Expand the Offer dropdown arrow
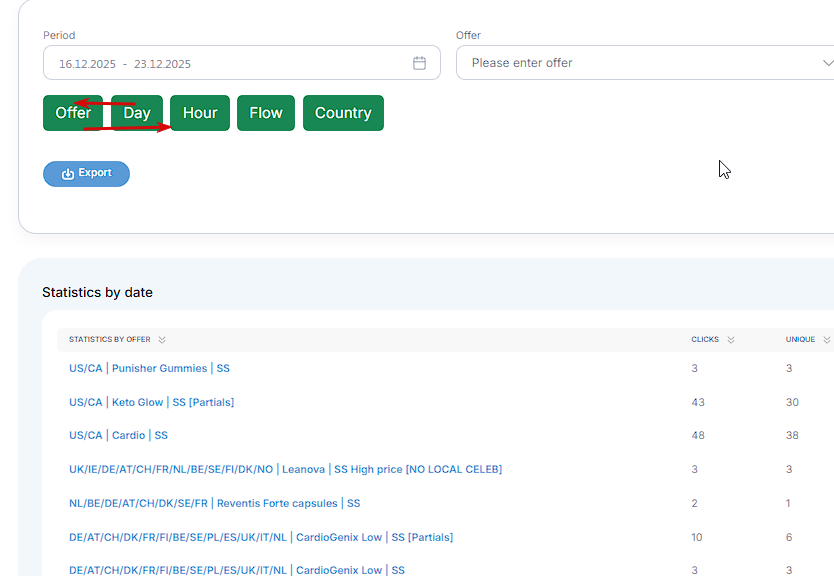 coord(828,63)
